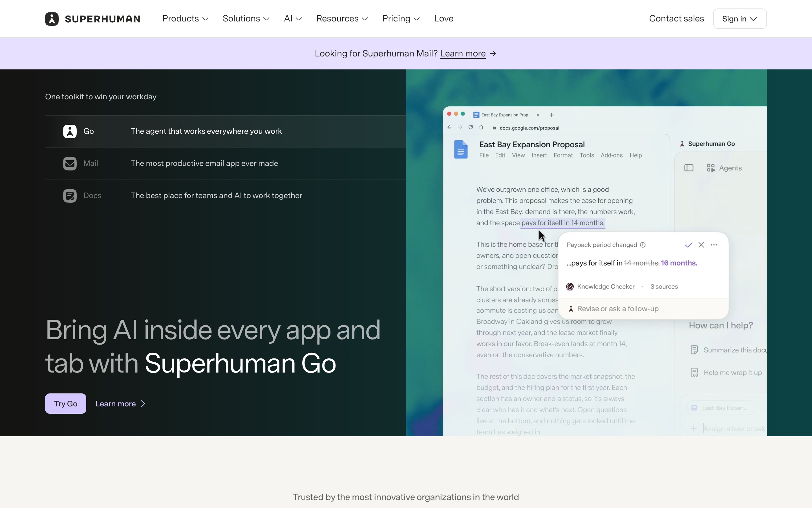
Task: Click "16 months." replacement text
Action: [679, 263]
